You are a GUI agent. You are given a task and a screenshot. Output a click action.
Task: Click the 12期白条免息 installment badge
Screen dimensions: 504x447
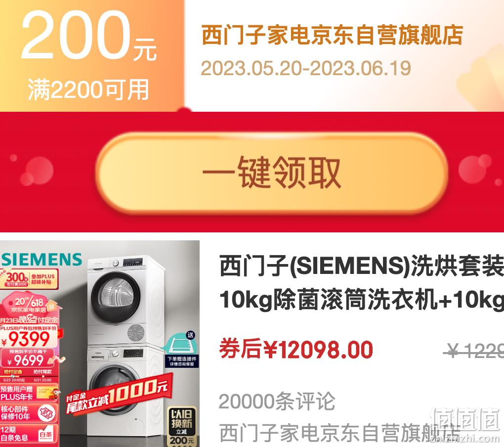tap(29, 434)
